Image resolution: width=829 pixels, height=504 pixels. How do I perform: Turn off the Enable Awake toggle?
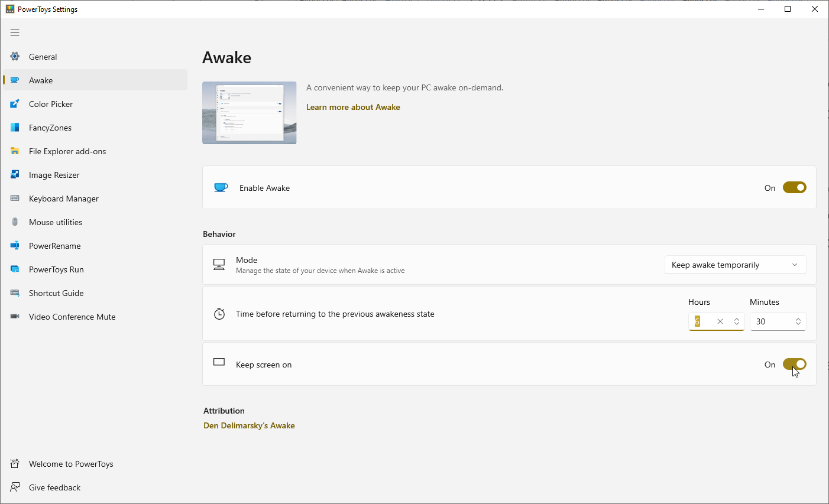(795, 187)
